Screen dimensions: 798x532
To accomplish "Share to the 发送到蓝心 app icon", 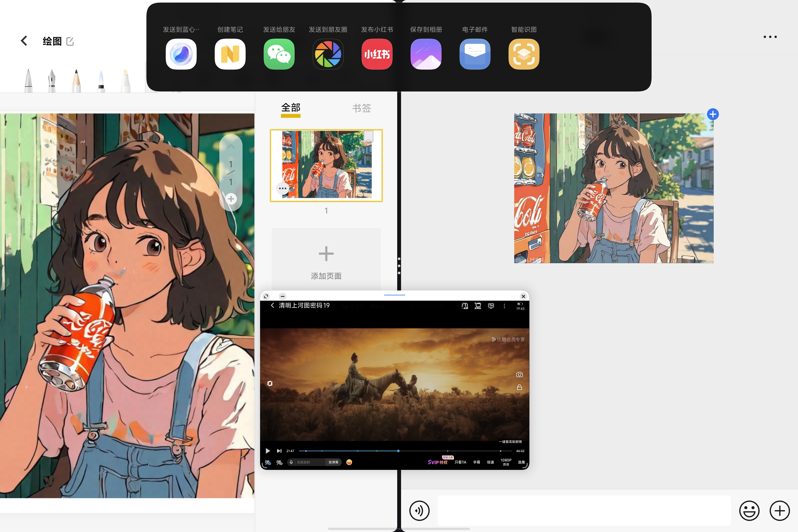I will 181,54.
